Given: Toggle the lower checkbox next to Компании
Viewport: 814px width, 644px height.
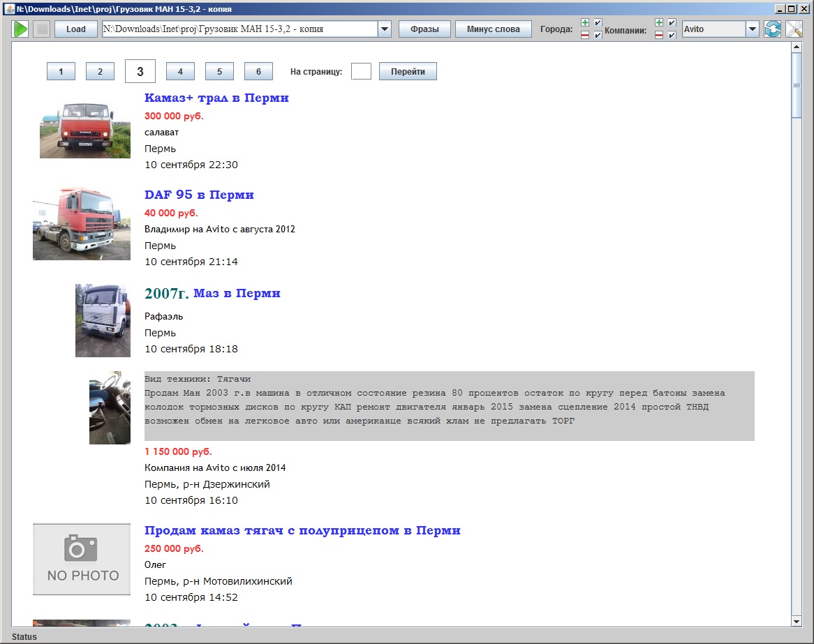Looking at the screenshot, I should [x=672, y=36].
